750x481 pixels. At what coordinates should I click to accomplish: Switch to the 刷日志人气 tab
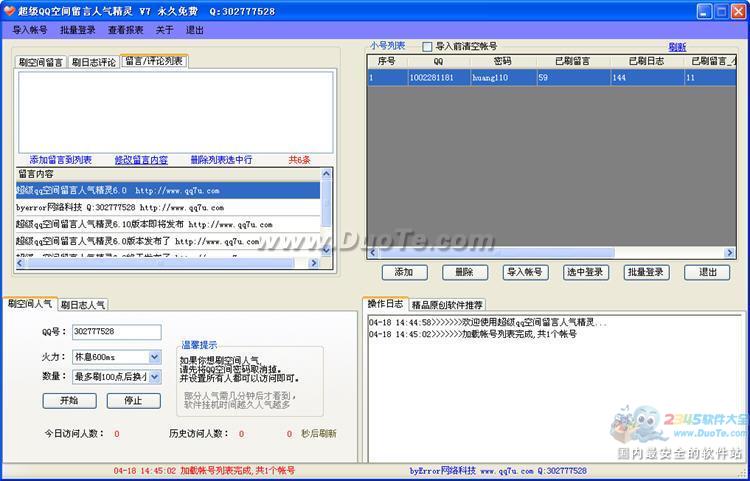point(83,305)
